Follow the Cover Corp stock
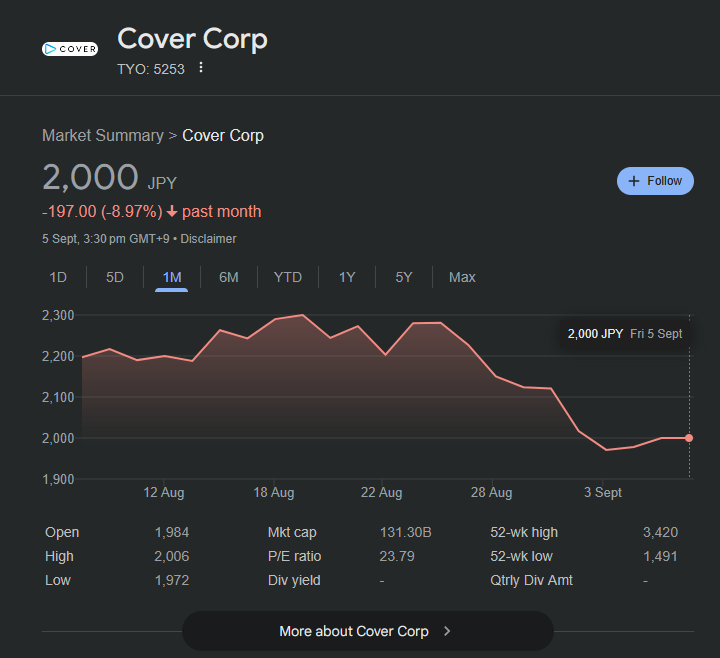This screenshot has height=658, width=720. click(x=655, y=181)
